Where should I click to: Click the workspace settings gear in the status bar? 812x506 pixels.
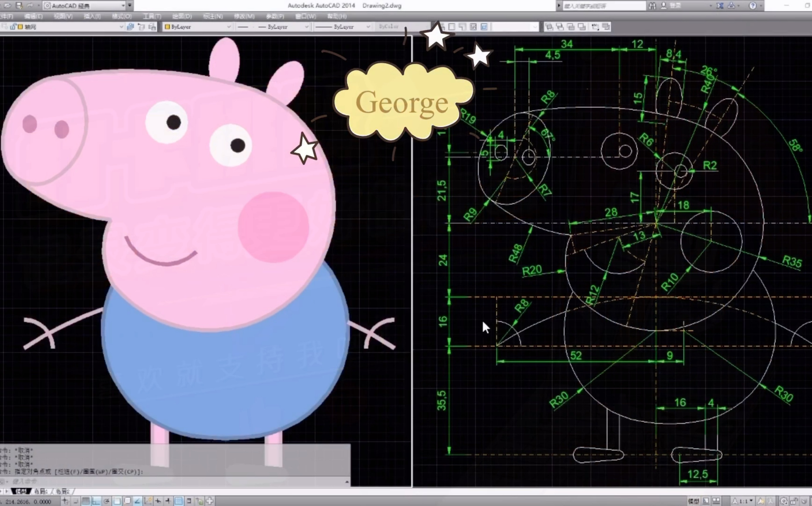[784, 501]
